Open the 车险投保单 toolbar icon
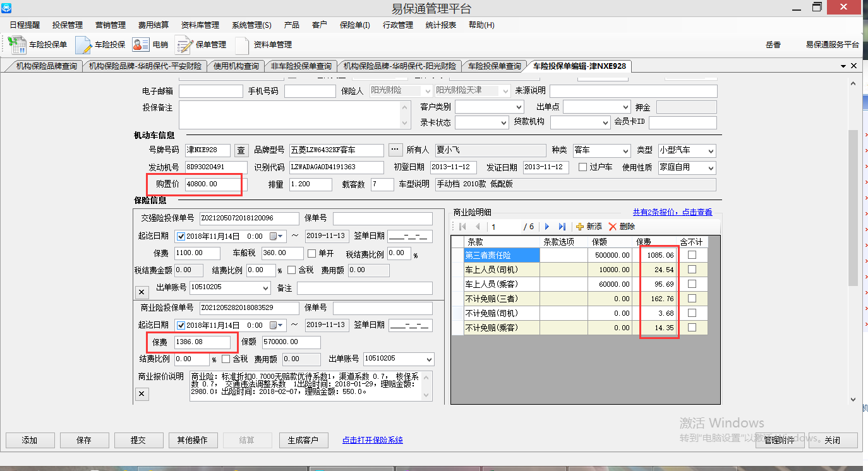This screenshot has width=868, height=471. tap(18, 45)
